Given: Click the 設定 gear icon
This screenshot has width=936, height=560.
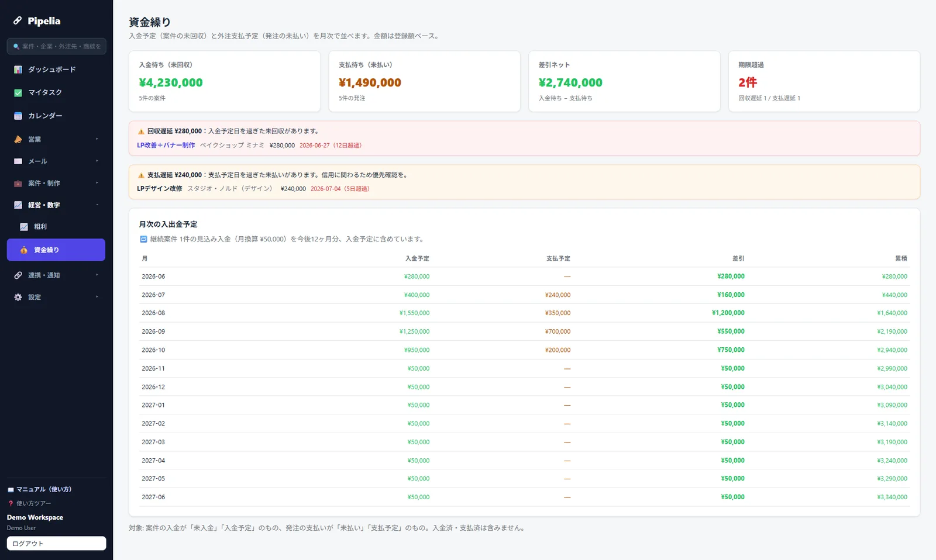Looking at the screenshot, I should 18,297.
